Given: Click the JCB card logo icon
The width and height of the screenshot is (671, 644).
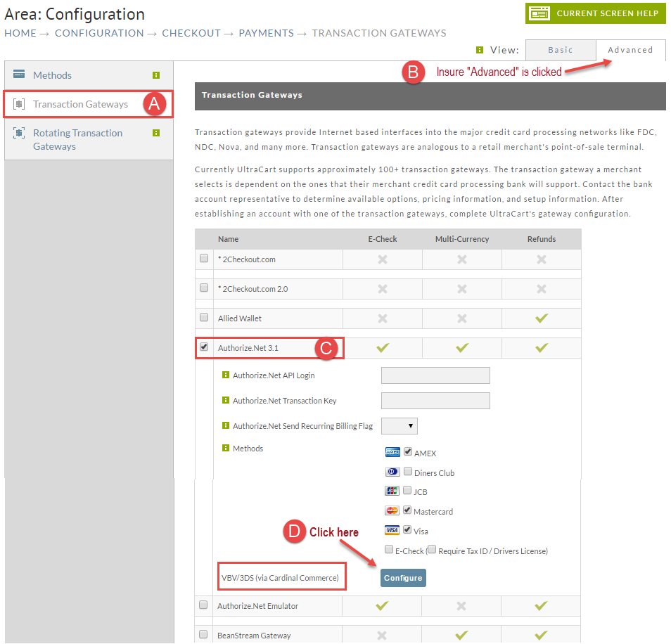Looking at the screenshot, I should (x=392, y=491).
